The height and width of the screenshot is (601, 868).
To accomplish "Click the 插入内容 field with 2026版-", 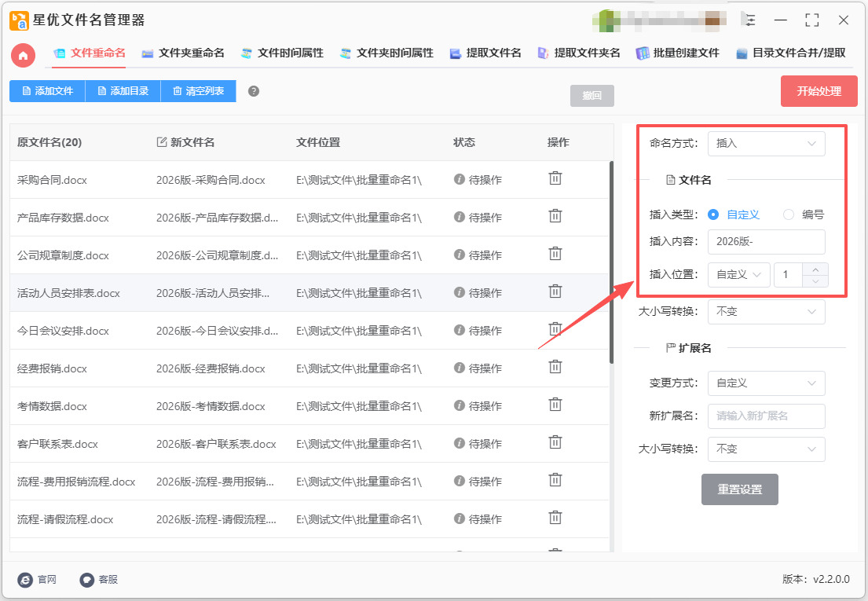I will (766, 242).
